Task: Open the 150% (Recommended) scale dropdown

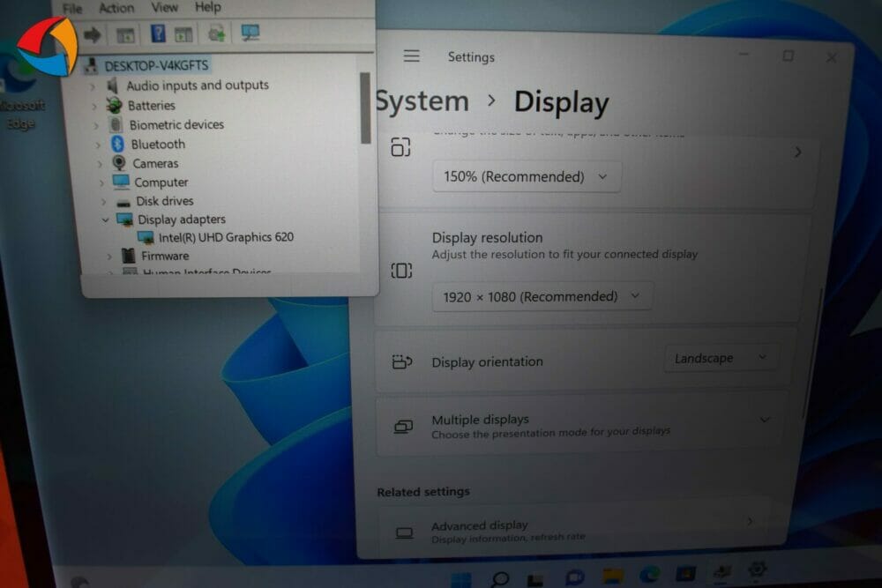Action: (527, 176)
